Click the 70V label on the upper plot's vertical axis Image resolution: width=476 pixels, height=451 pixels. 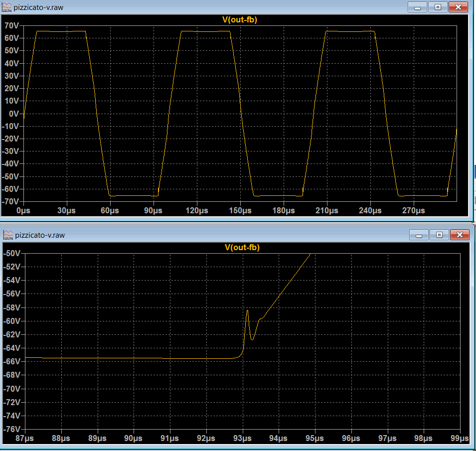[11, 25]
